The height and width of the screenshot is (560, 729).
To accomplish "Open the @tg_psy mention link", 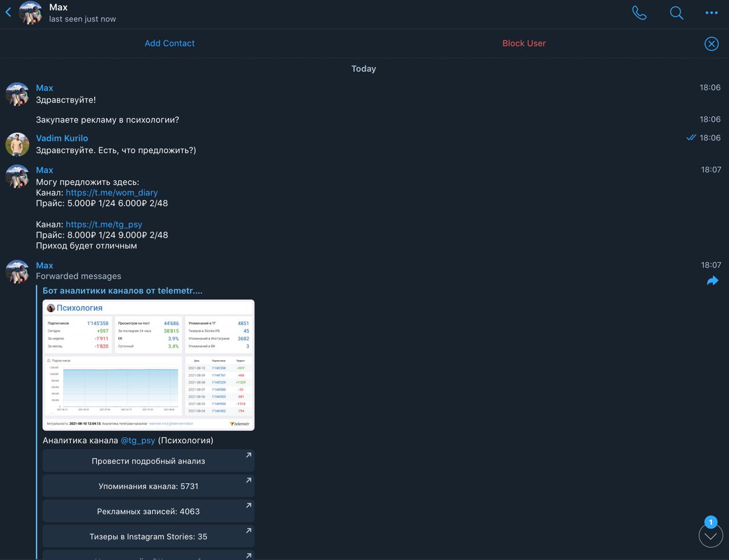I will [138, 440].
